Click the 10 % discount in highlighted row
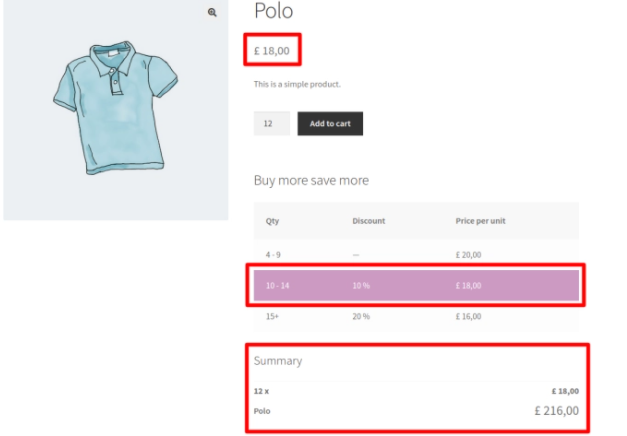 pyautogui.click(x=361, y=286)
